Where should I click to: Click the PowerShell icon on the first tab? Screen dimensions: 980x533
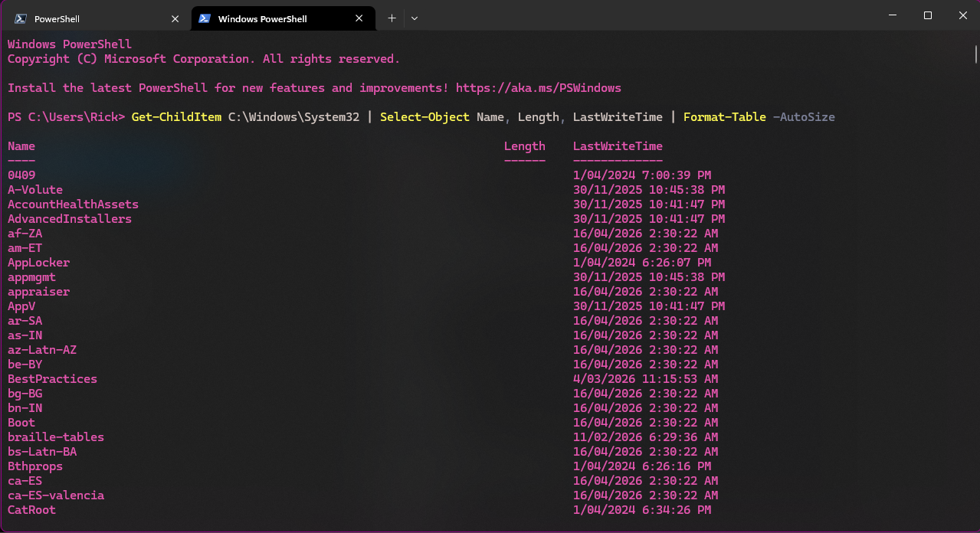coord(21,18)
